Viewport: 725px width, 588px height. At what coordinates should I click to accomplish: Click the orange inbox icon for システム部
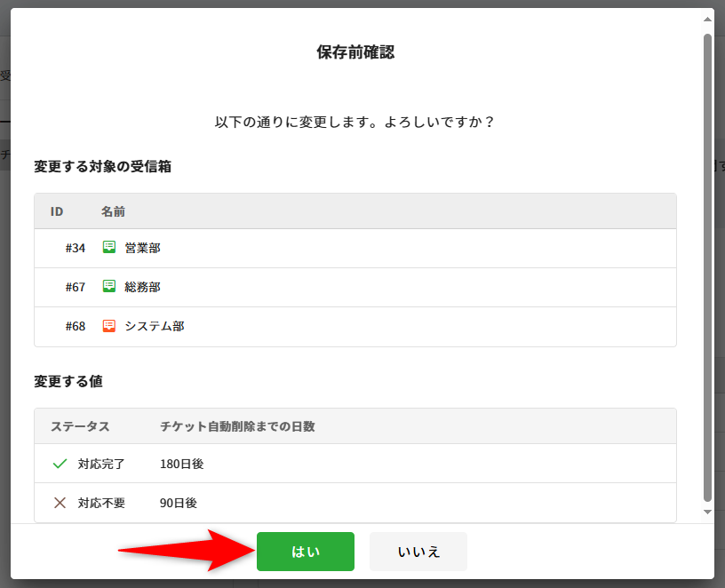coord(109,326)
